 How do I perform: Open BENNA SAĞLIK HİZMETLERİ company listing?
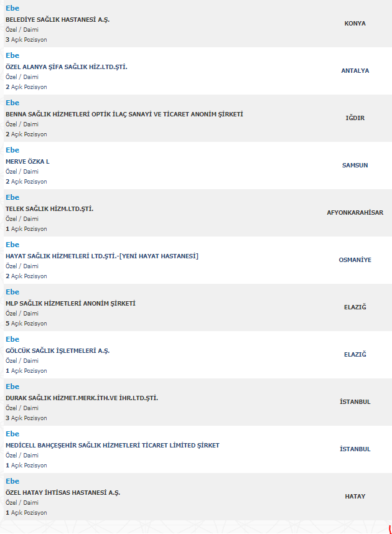coord(124,115)
